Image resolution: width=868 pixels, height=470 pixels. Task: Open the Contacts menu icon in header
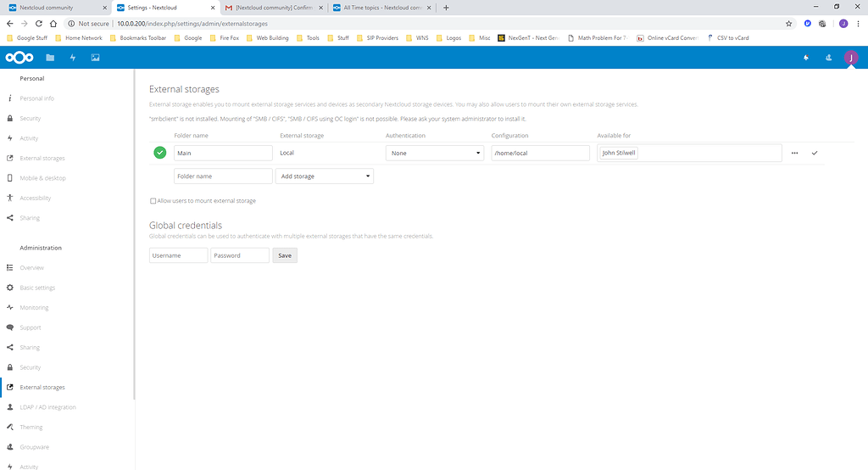829,58
